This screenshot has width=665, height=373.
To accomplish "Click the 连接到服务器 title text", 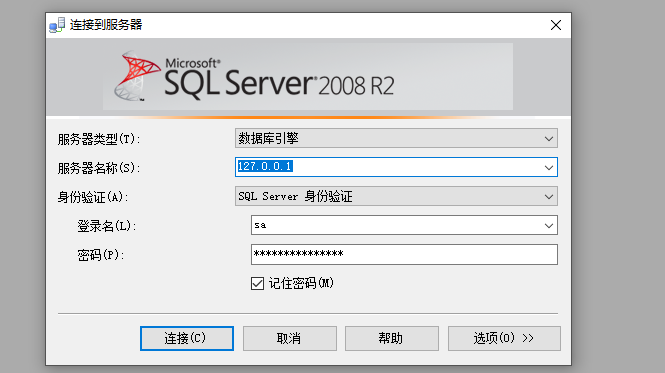I will coord(106,25).
